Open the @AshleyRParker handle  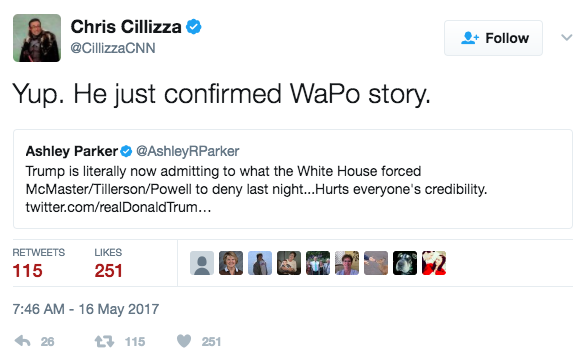188,151
